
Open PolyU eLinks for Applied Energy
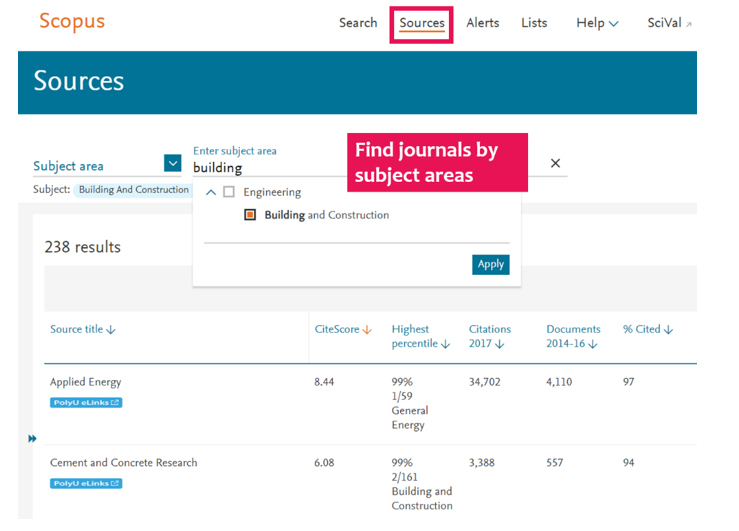[x=86, y=402]
